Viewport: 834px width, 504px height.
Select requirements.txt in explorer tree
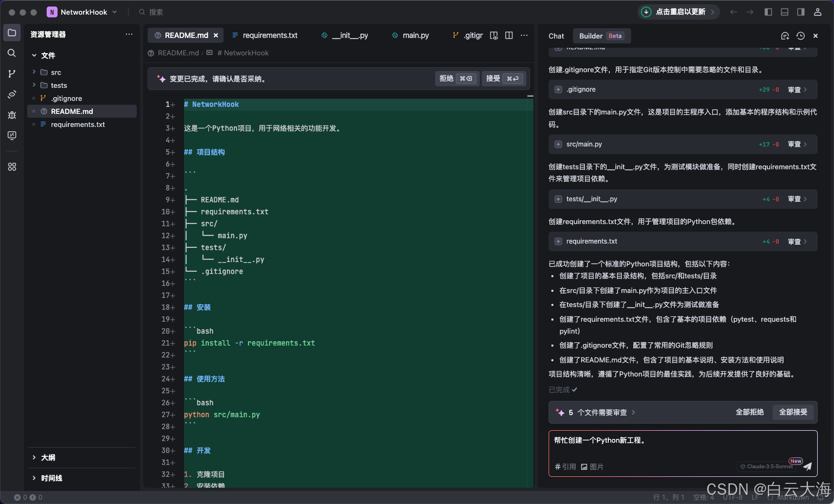[x=82, y=124]
